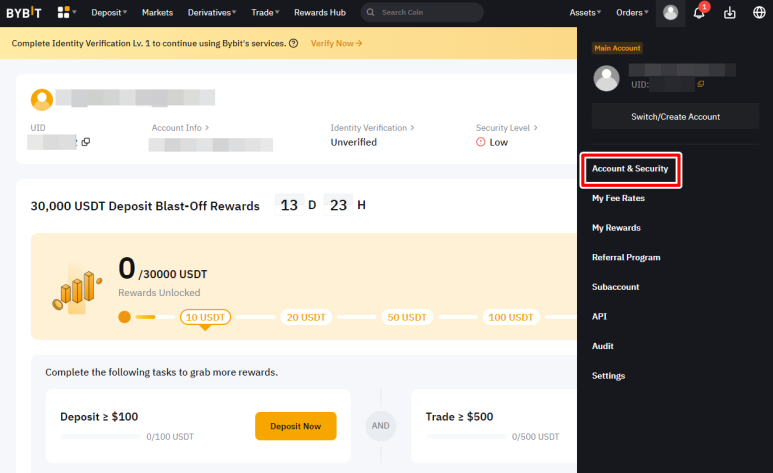
Task: Select the 10 USDT reward milestone
Action: (x=205, y=317)
